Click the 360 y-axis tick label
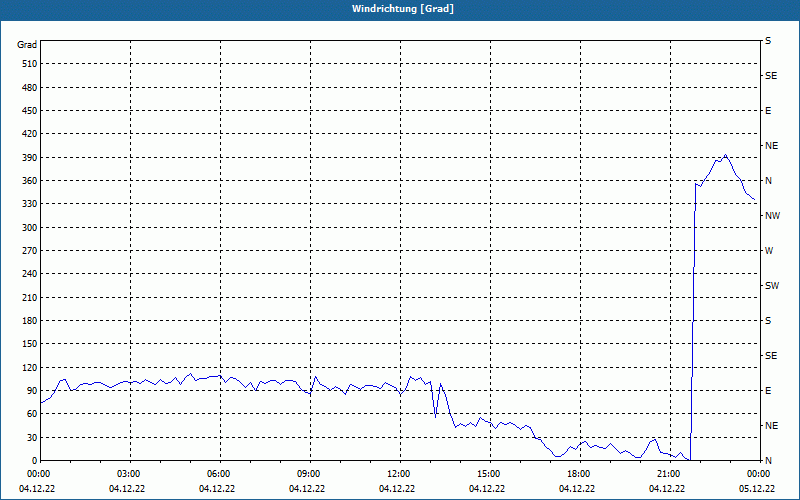The height and width of the screenshot is (500, 800). pos(30,181)
